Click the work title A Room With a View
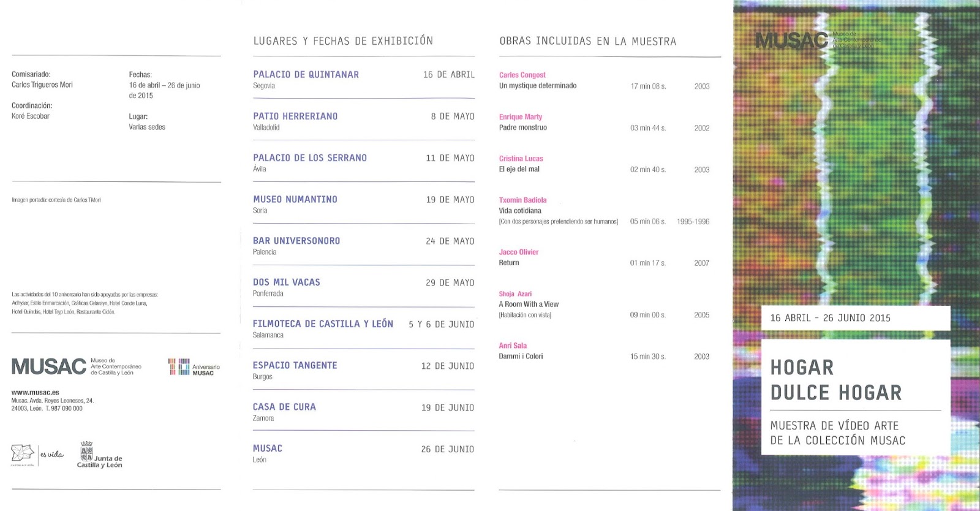 (528, 304)
